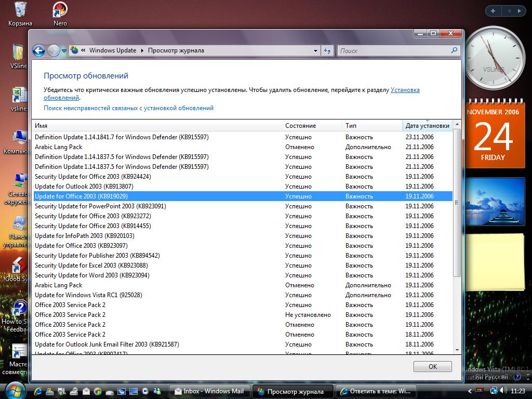Click the Back navigation arrow button
Image resolution: width=532 pixels, height=399 pixels.
point(38,50)
